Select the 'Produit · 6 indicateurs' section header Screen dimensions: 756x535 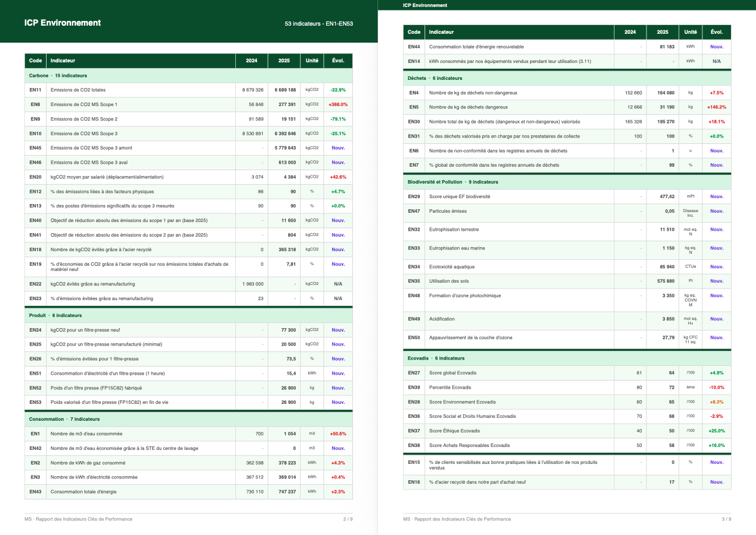189,315
